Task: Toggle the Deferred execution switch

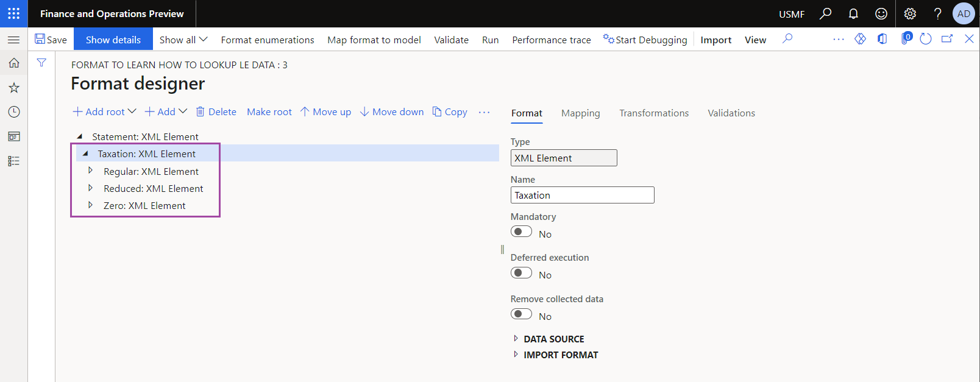Action: coord(521,272)
